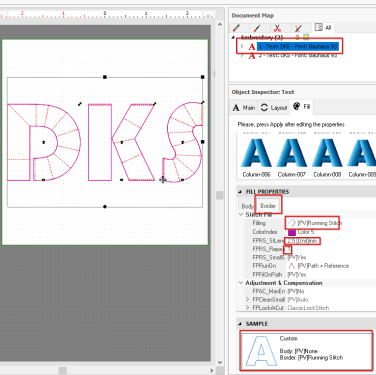Click the 'Document Map' panel title
Viewport: 376px width, 375px height.
click(253, 15)
